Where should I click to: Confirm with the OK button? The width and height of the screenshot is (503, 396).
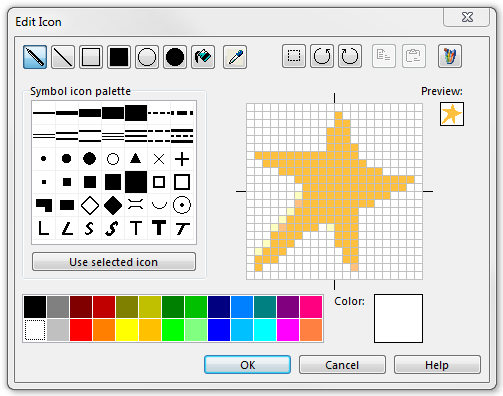tap(247, 365)
